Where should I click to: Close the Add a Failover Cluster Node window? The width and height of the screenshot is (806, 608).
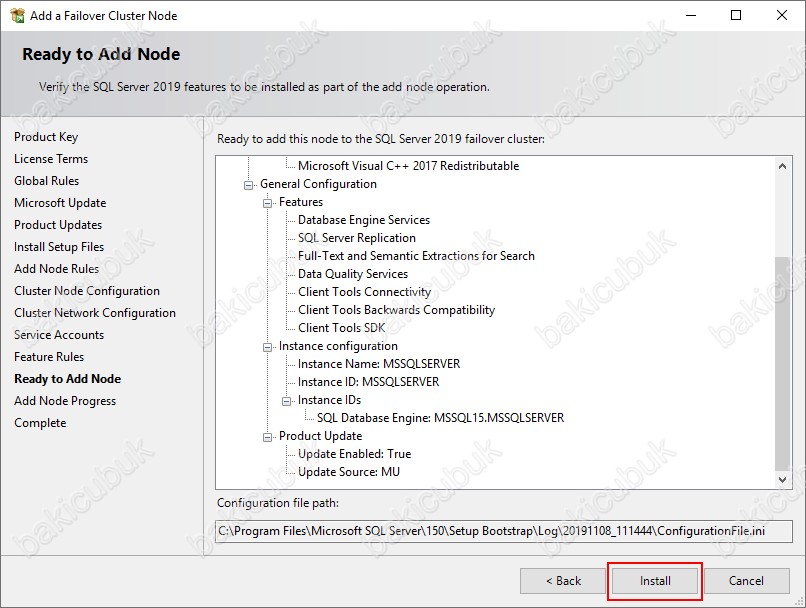(782, 15)
